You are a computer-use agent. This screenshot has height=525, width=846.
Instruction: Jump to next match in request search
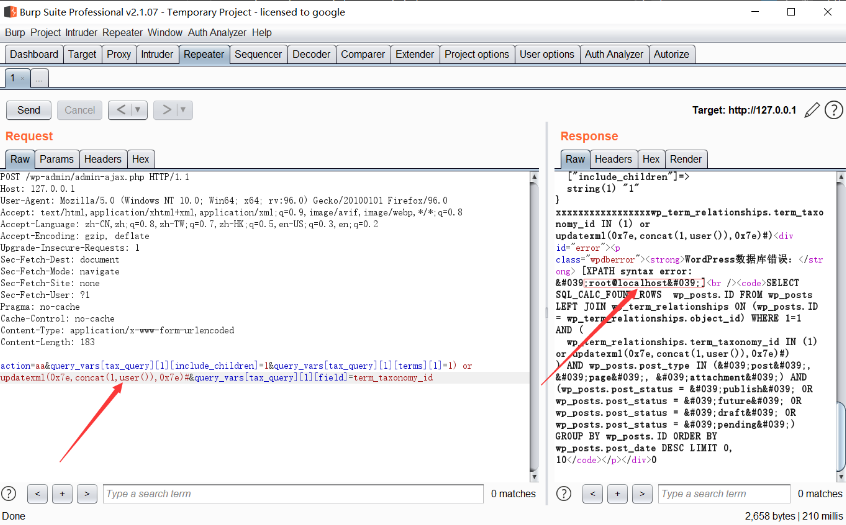coord(87,494)
